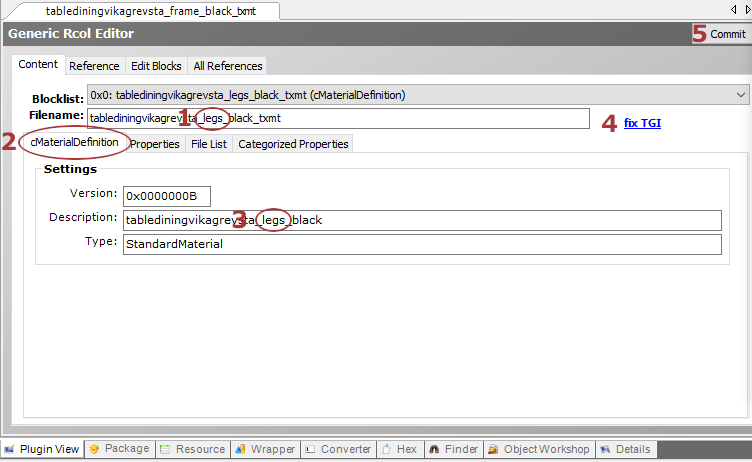This screenshot has width=752, height=462.
Task: Open the Edit Blocks tab
Action: pyautogui.click(x=156, y=66)
